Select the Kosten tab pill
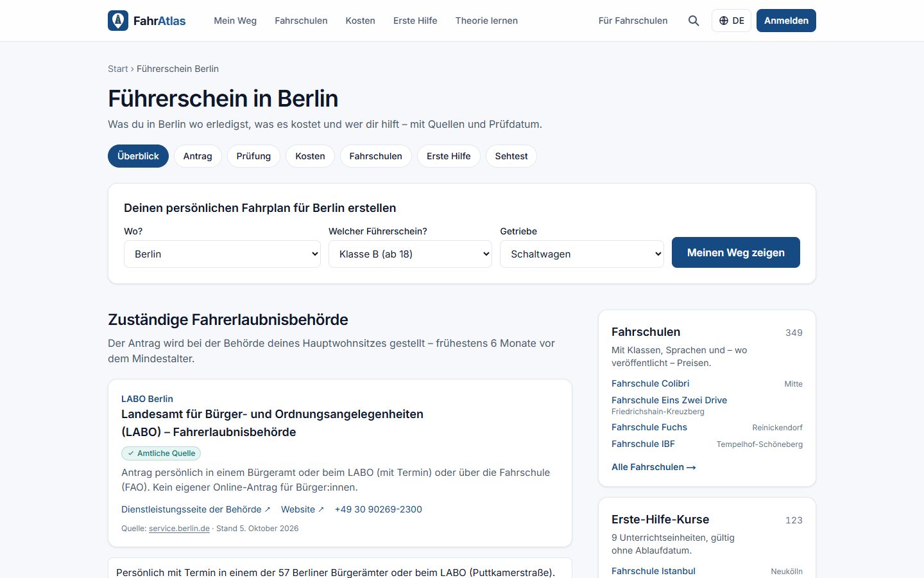The width and height of the screenshot is (924, 578). 310,156
